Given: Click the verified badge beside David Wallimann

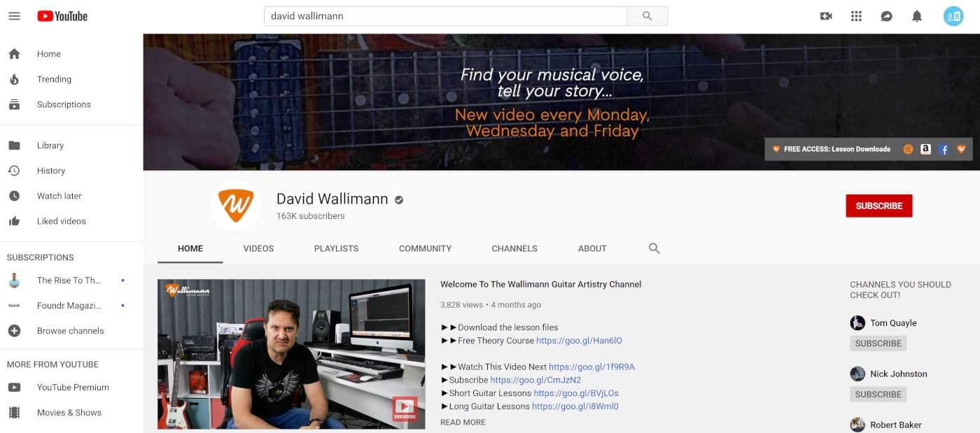Looking at the screenshot, I should (399, 200).
